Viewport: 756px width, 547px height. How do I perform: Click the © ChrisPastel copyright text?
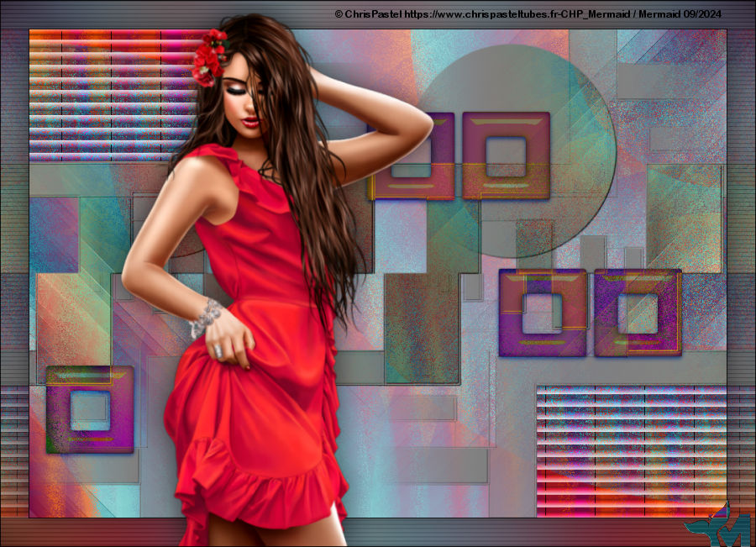pos(368,13)
